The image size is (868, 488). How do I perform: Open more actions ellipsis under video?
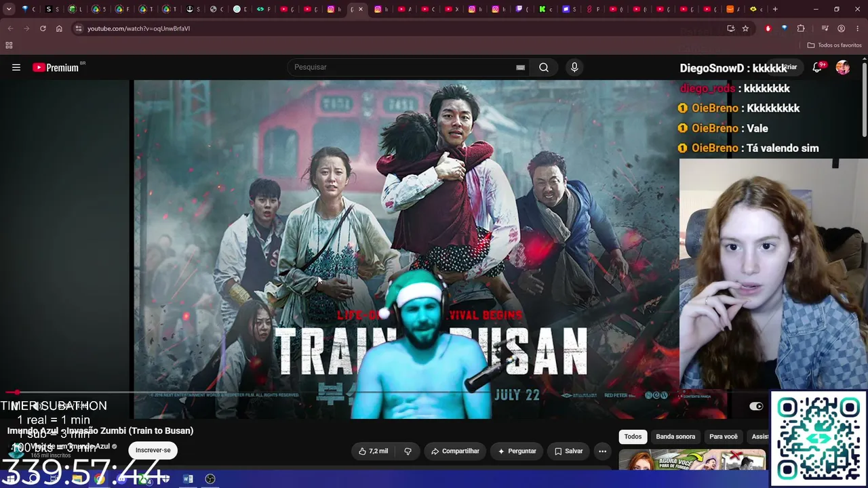602,451
